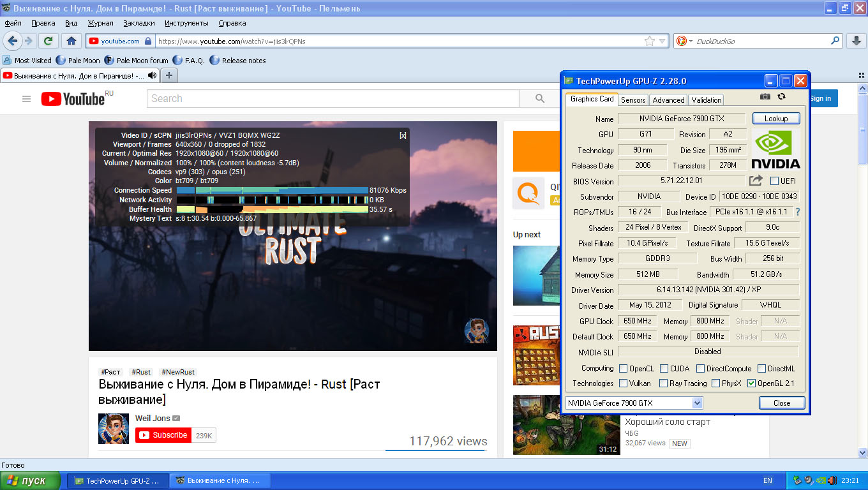Screen dimensions: 868x490
Task: Open the пуск Start button
Action: coord(31,480)
